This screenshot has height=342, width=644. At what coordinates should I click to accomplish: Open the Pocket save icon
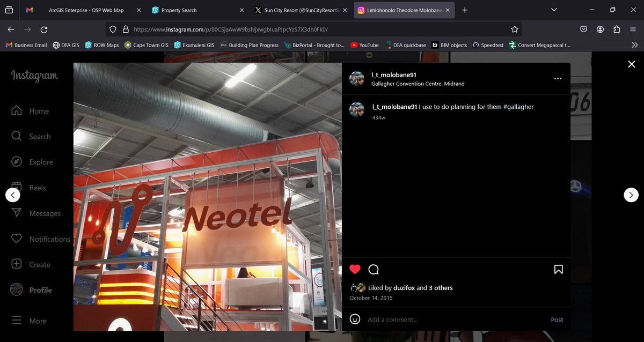(583, 29)
